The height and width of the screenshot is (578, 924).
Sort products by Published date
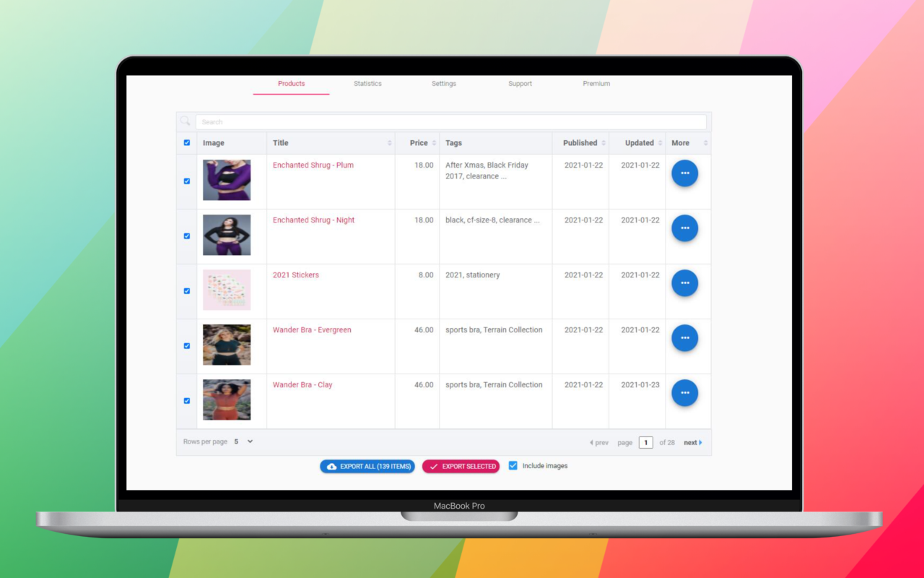point(605,142)
